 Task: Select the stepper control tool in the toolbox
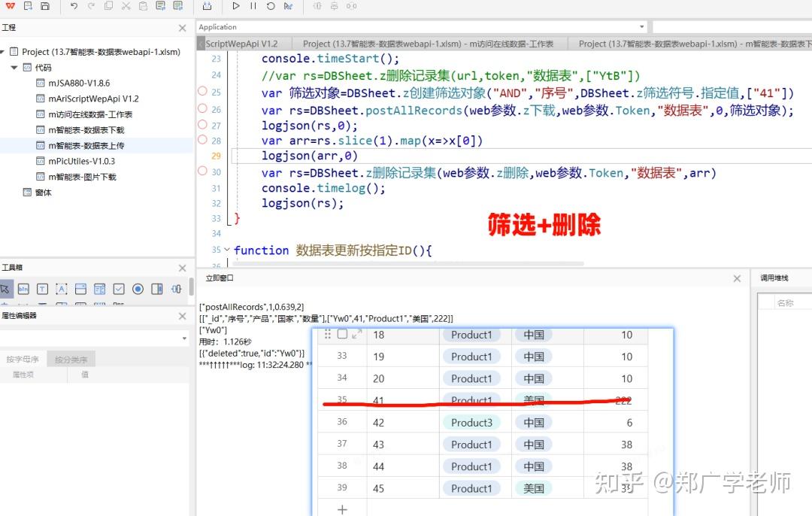coord(177,289)
